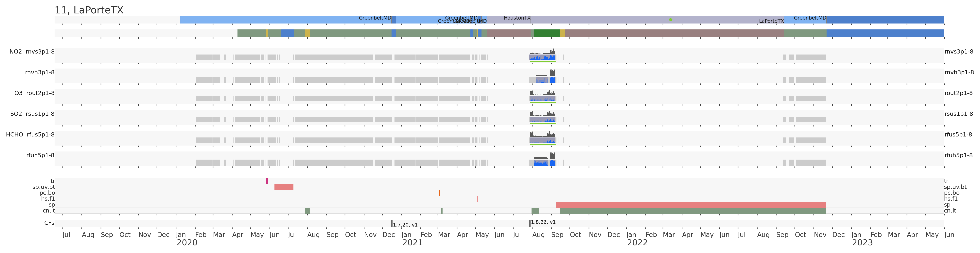This screenshot has width=980, height=253.
Task: Click the LaPorteTX label in top bar
Action: coord(771,21)
